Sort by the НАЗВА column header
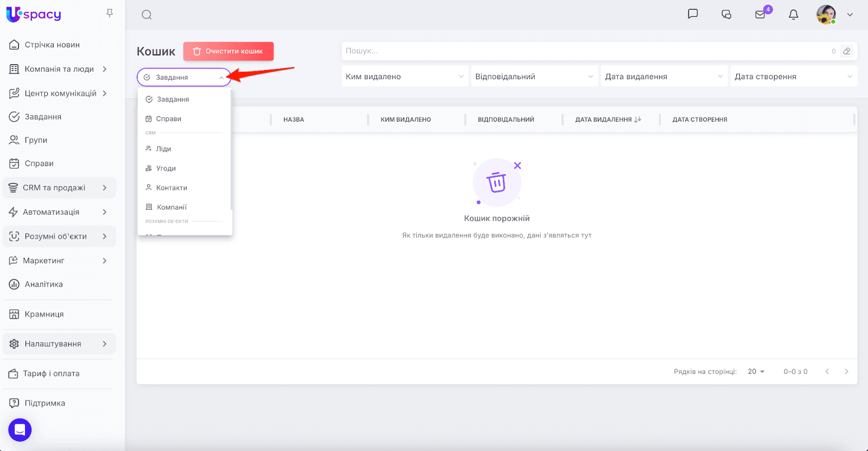The width and height of the screenshot is (868, 451). 293,119
